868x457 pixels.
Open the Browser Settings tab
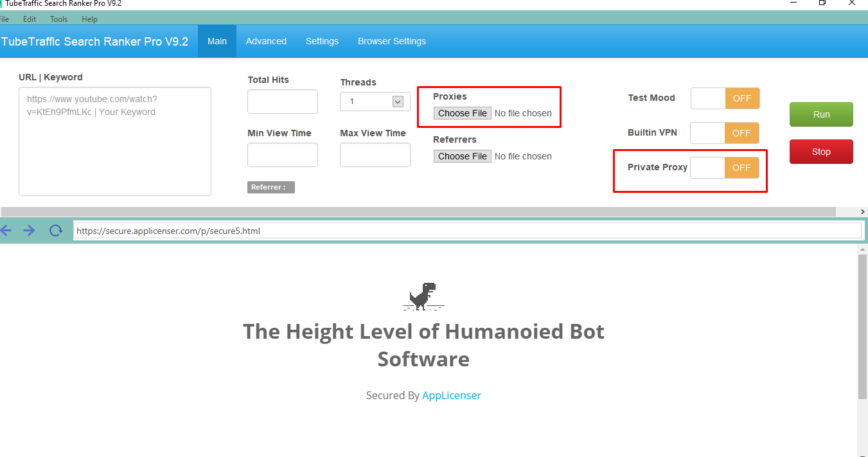tap(392, 41)
